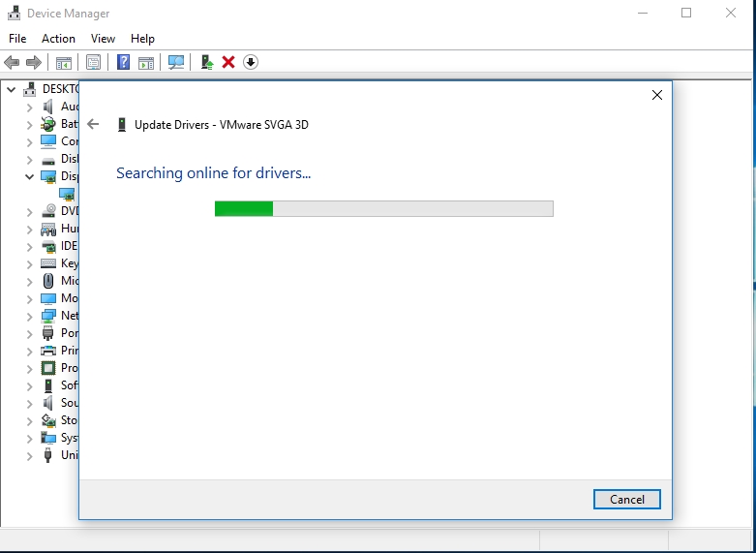This screenshot has height=553, width=756.
Task: Click the Disk drives category icon
Action: tap(48, 159)
